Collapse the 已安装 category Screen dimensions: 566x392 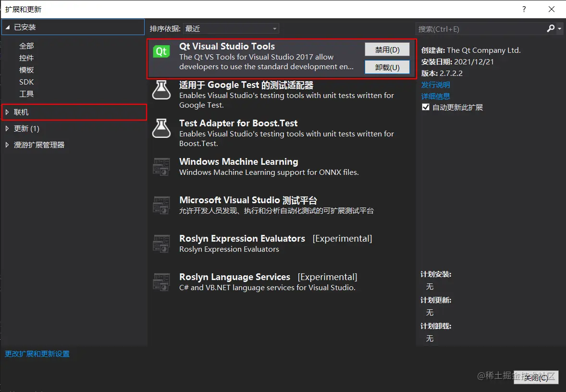click(7, 27)
